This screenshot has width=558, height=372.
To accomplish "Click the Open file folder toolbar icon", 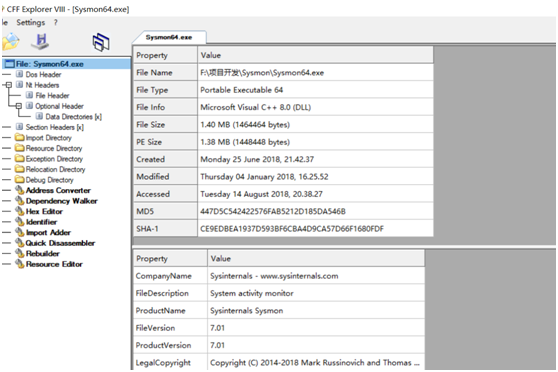I will click(10, 42).
